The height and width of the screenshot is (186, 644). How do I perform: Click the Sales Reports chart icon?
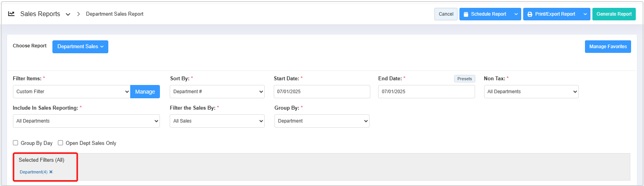pyautogui.click(x=11, y=14)
